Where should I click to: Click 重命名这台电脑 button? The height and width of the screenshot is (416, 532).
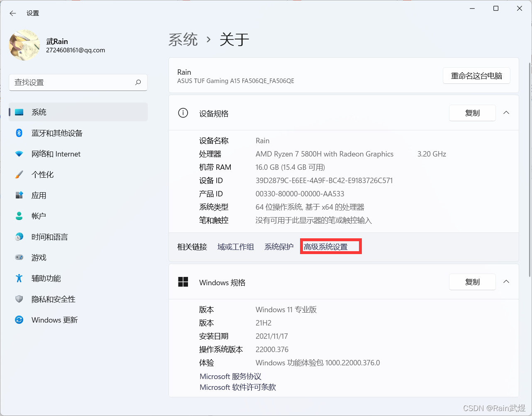(x=476, y=76)
